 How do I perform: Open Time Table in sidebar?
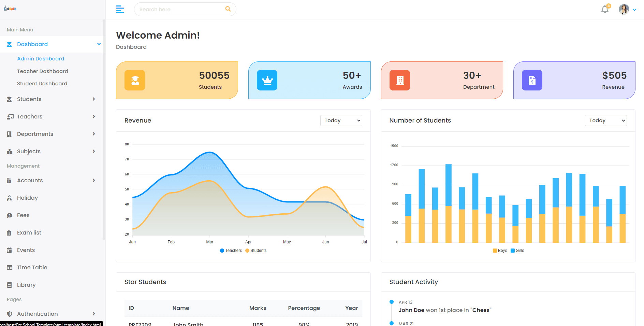(x=32, y=267)
